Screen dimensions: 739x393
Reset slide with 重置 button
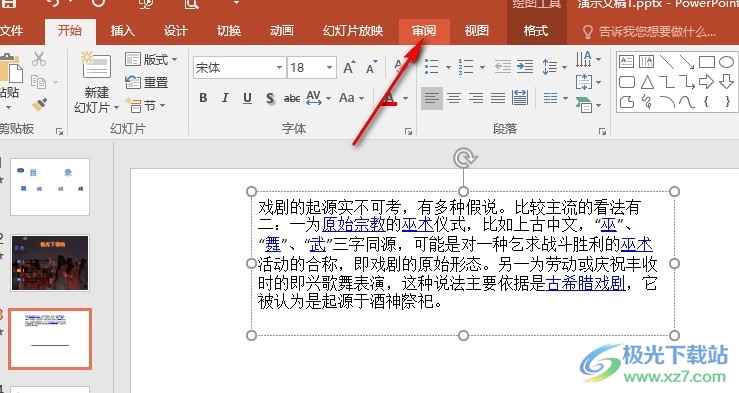(147, 82)
